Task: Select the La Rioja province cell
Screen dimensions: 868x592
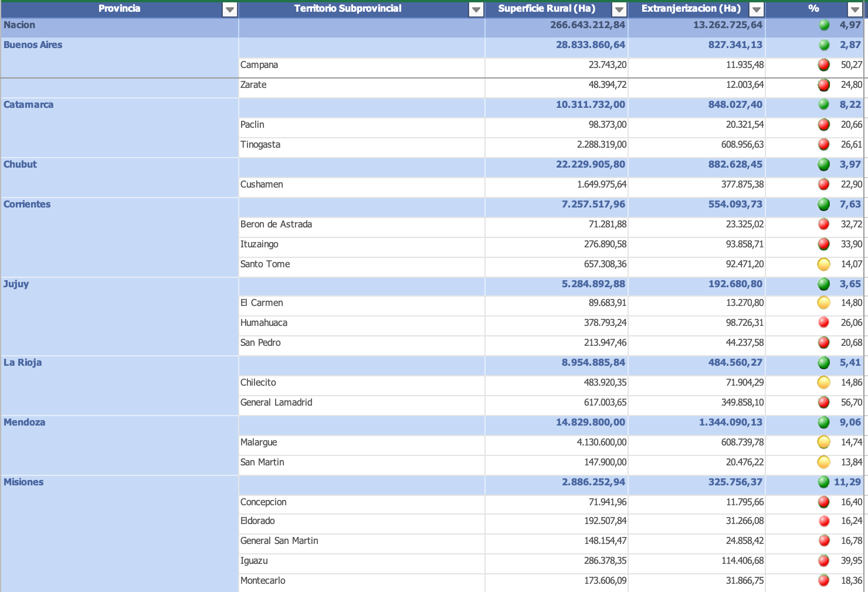Action: 120,386
